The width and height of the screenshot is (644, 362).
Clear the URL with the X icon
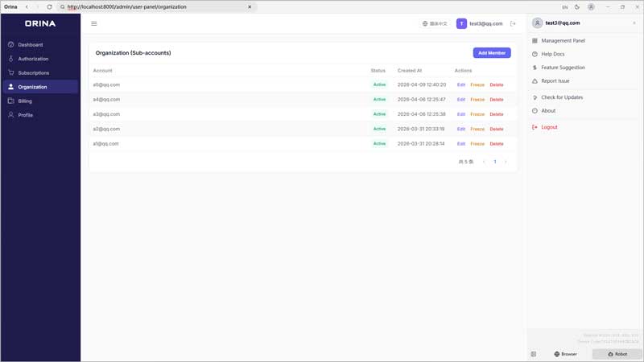[250, 6]
